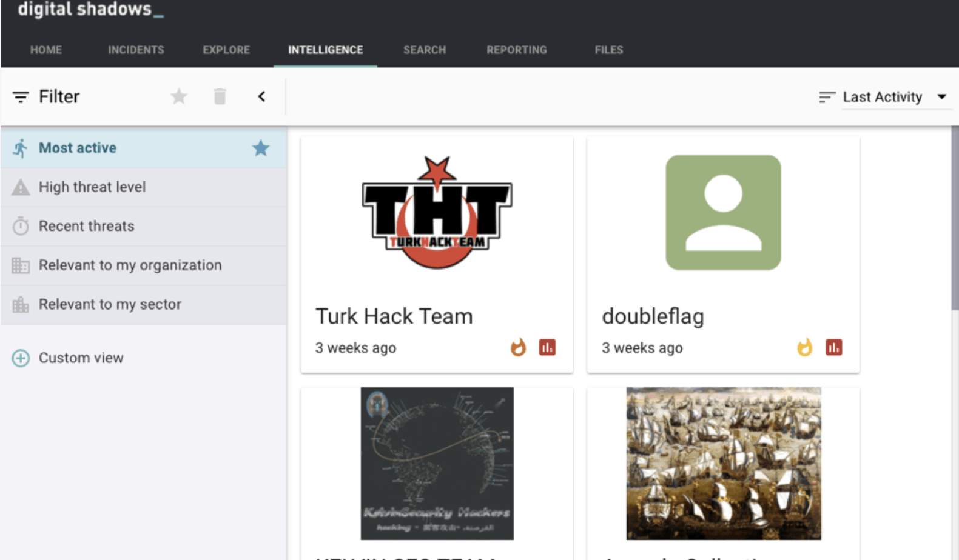959x560 pixels.
Task: Select the Recent threats view
Action: pos(144,226)
